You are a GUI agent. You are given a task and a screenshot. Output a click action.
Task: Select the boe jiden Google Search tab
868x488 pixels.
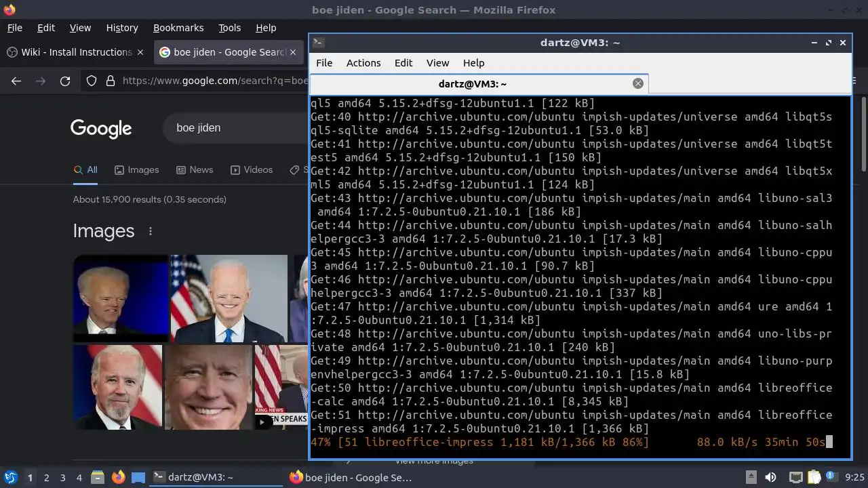click(x=228, y=52)
